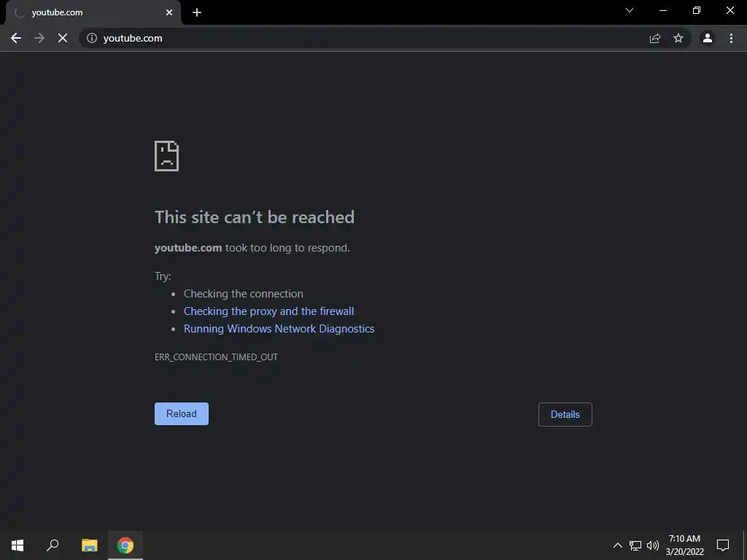Select ERR_CONNECTION_TIMED_OUT text
Screen dimensions: 747x560
click(x=216, y=357)
